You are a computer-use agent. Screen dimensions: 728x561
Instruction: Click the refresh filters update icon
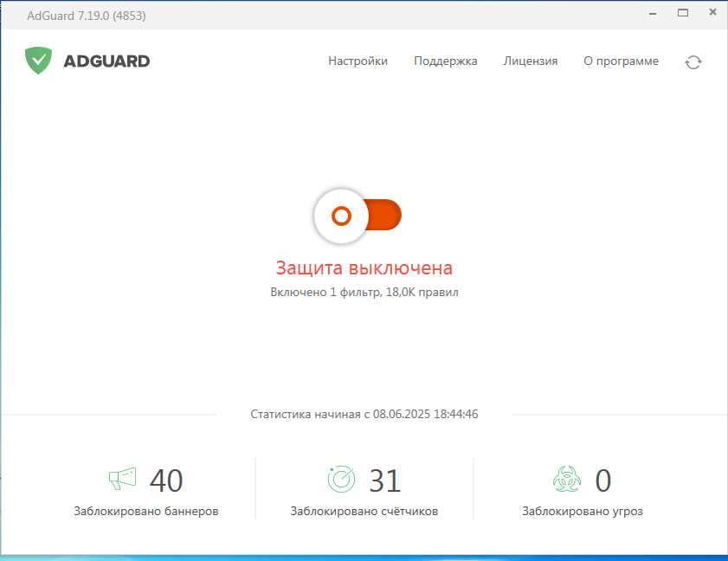(693, 61)
